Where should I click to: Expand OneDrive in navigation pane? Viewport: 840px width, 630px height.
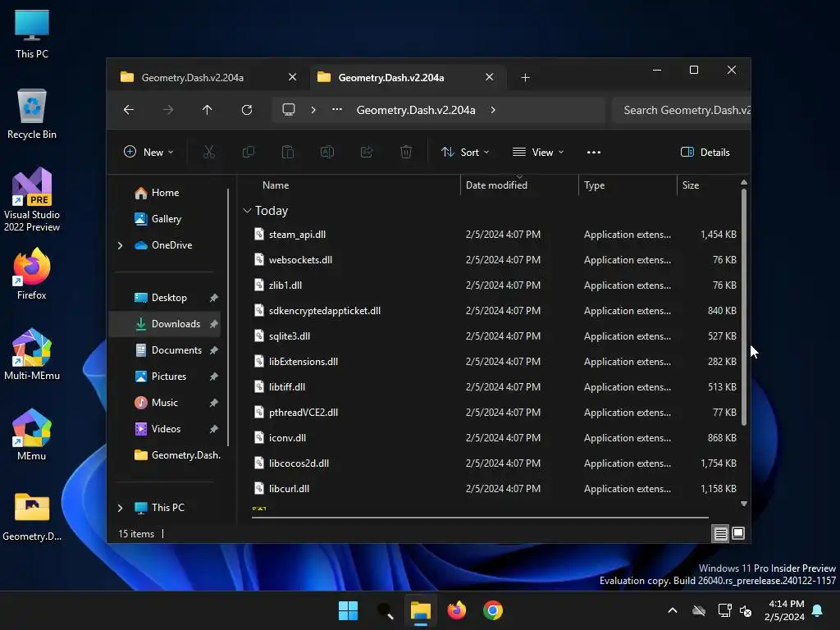(120, 245)
